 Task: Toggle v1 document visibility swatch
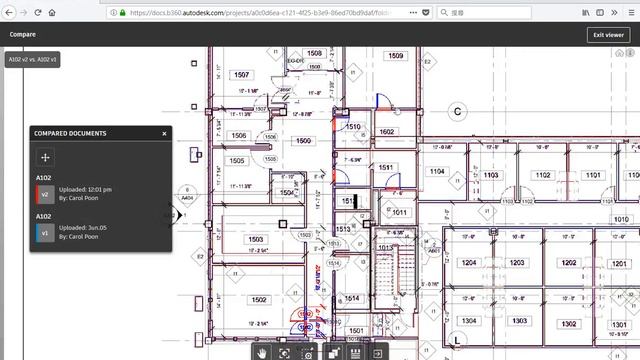(x=45, y=233)
